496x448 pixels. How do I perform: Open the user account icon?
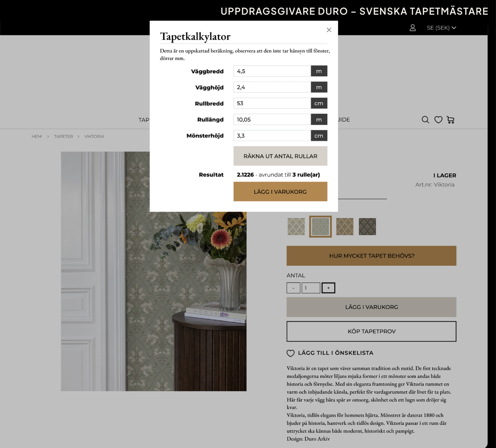pyautogui.click(x=413, y=28)
